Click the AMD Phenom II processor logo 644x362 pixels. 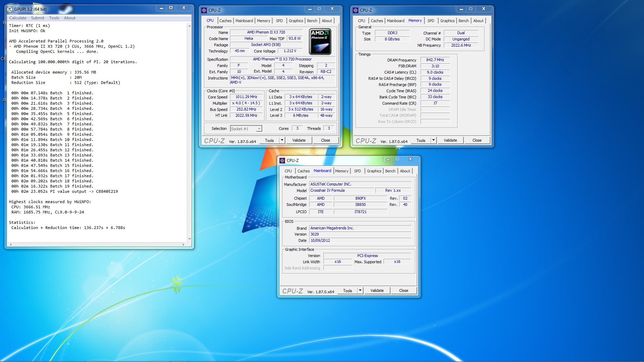(320, 42)
